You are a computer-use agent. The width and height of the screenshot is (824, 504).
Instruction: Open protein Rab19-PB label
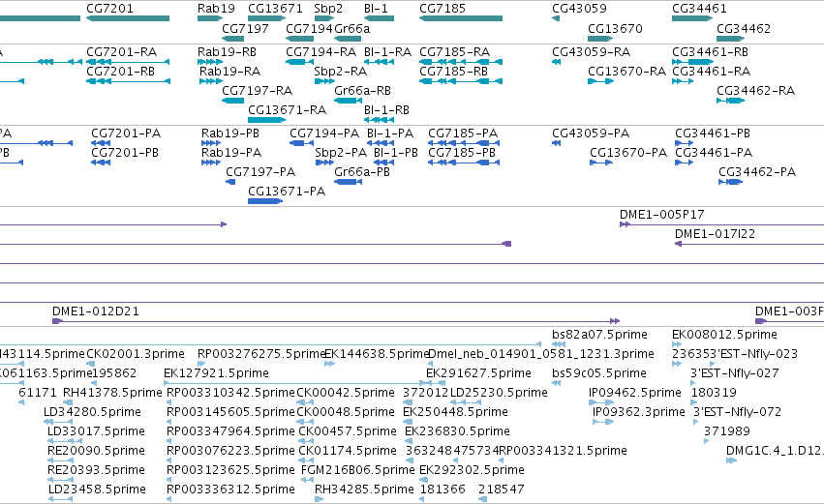tap(230, 133)
